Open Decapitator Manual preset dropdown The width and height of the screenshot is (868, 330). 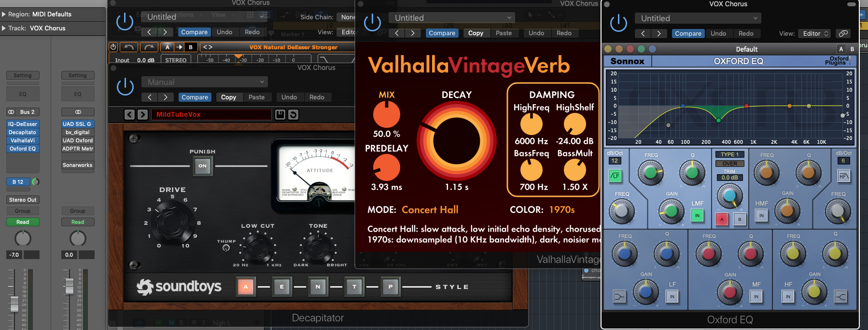(205, 82)
